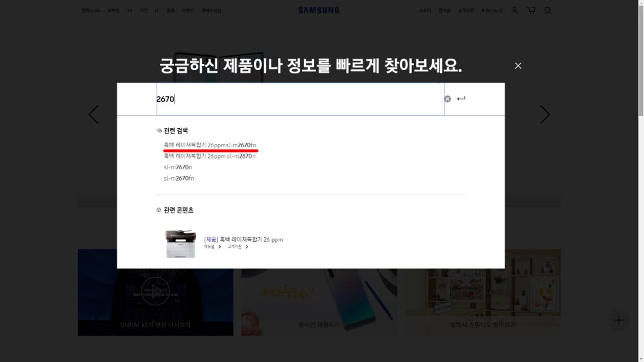Open the 고객지원 link under the product
644x362 pixels.
pyautogui.click(x=238, y=247)
